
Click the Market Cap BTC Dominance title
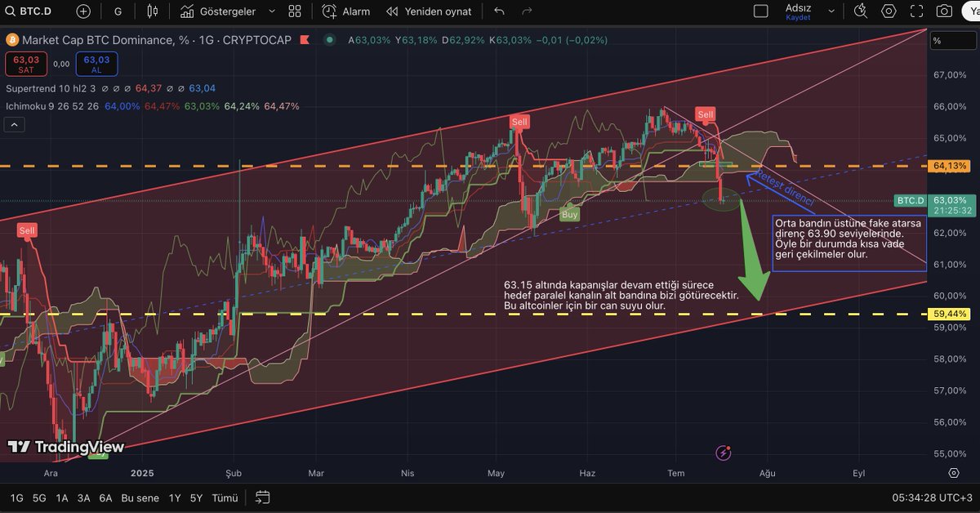tap(158, 39)
